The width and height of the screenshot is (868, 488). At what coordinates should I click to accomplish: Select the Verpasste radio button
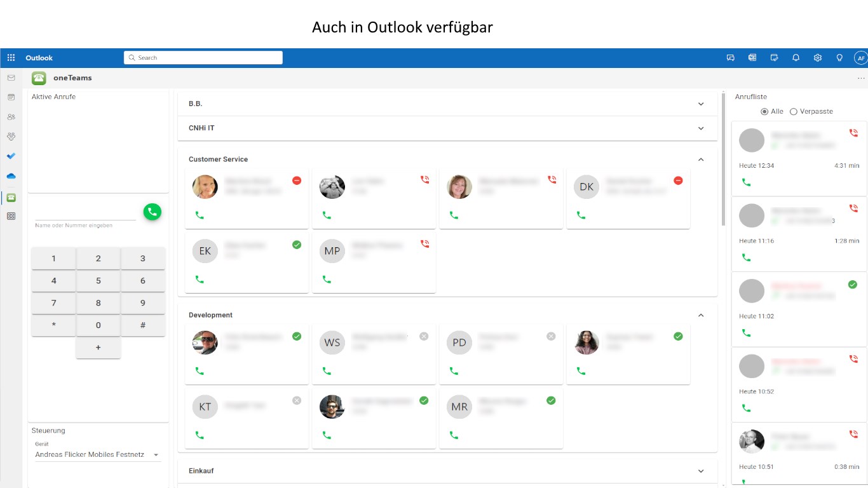[793, 112]
